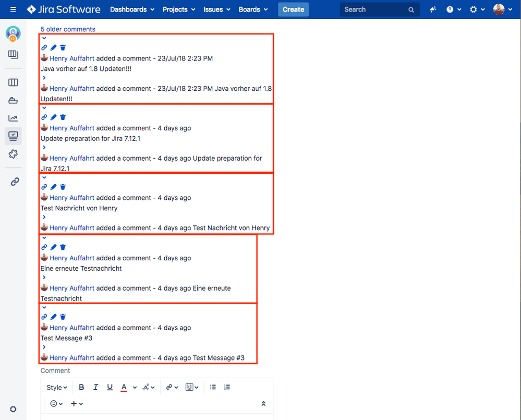Toggle underline formatting in the comment editor
The image size is (521, 420).
click(x=110, y=387)
